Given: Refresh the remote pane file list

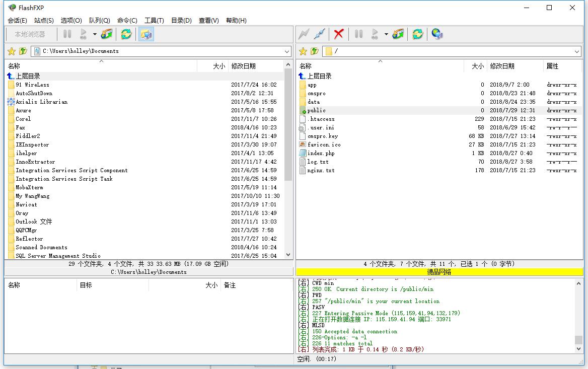Looking at the screenshot, I should coord(417,34).
